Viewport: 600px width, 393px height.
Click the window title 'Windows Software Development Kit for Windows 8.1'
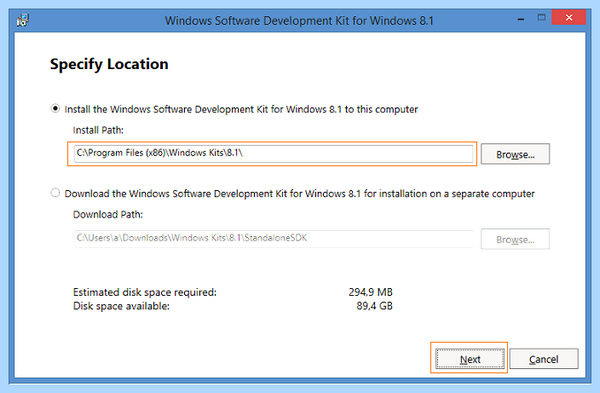click(299, 20)
